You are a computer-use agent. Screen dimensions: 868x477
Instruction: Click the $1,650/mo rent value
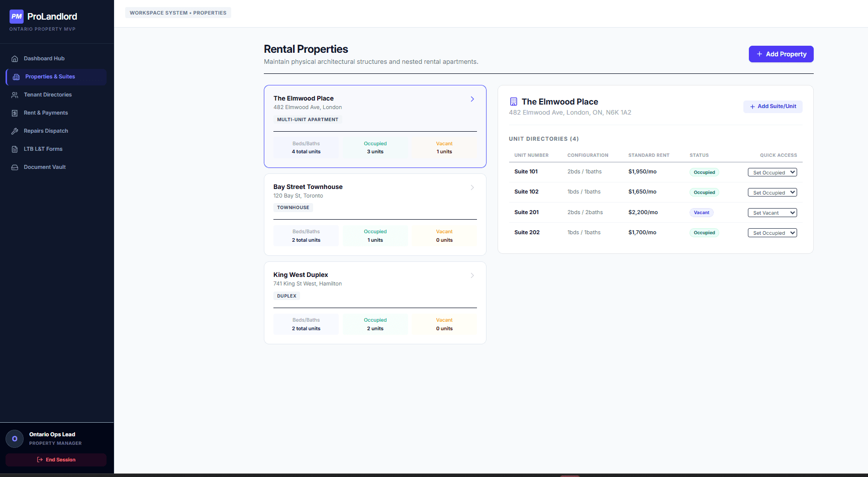pyautogui.click(x=642, y=192)
